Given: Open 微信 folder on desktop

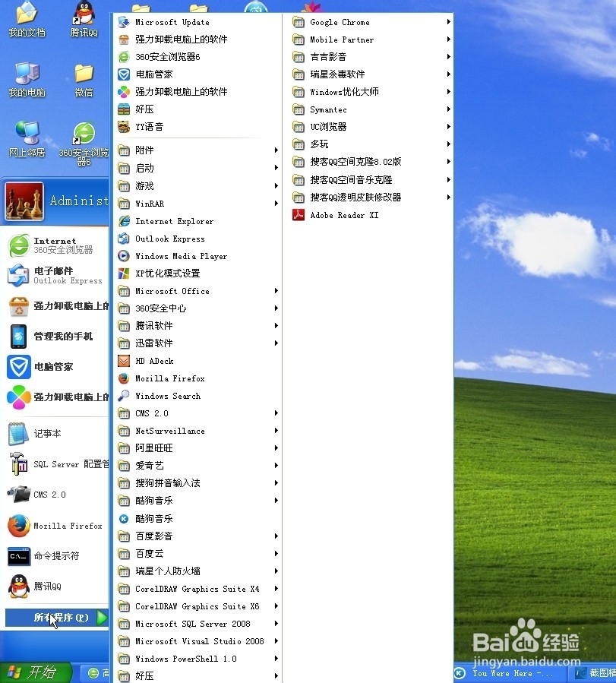Looking at the screenshot, I should (84, 80).
